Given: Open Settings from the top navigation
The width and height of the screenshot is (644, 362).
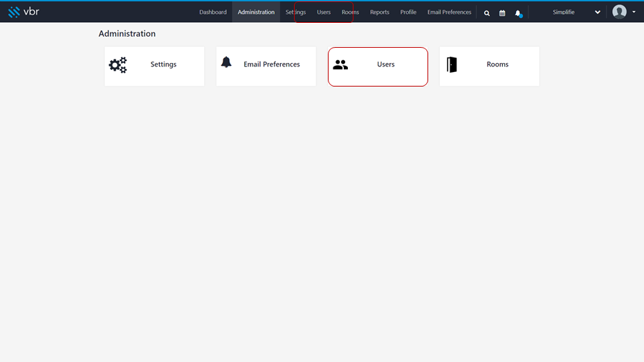Looking at the screenshot, I should pyautogui.click(x=296, y=12).
